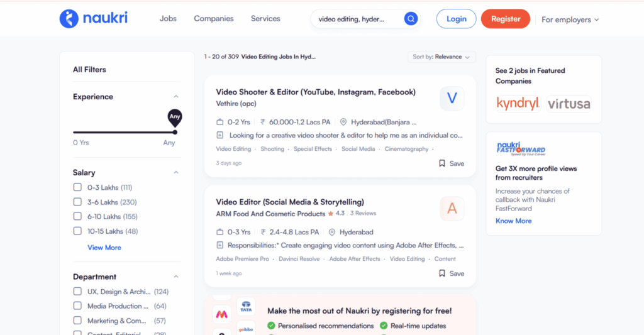
Task: Enable the Marketing & Com... department filter
Action: coord(77,320)
